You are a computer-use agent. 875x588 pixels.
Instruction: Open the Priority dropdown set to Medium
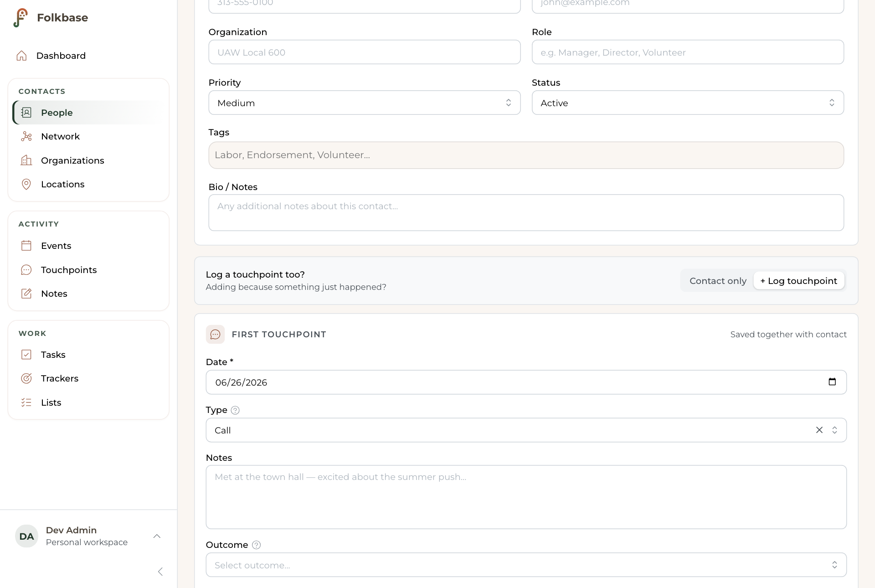pos(365,103)
